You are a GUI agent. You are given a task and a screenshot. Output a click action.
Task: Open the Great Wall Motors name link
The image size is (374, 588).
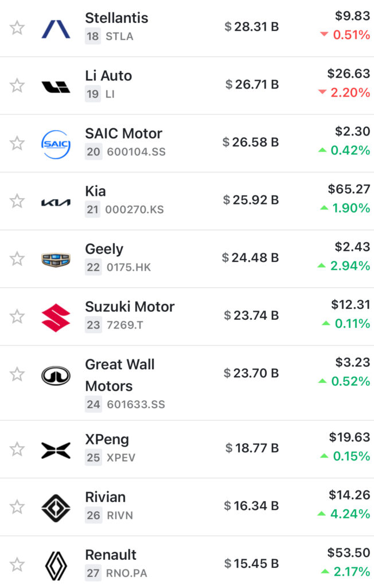tap(119, 375)
